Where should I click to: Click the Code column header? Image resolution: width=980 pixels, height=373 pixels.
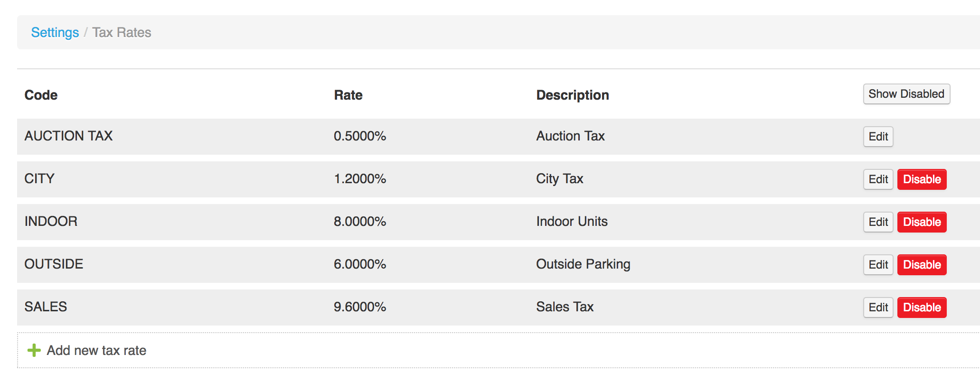point(41,94)
